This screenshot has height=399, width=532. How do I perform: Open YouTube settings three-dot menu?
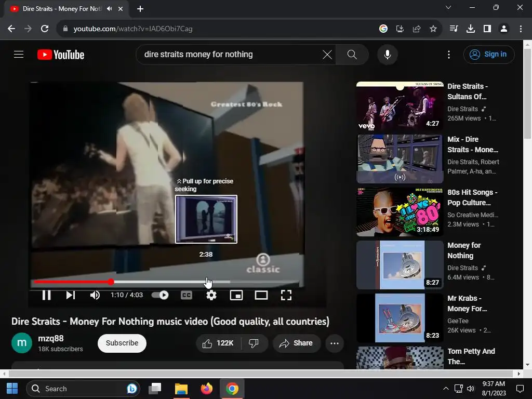coord(448,54)
